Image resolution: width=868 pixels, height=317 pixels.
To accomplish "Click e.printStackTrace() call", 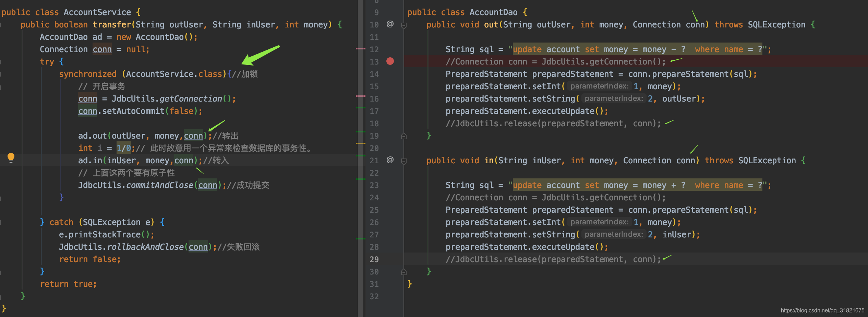I will click(x=107, y=235).
